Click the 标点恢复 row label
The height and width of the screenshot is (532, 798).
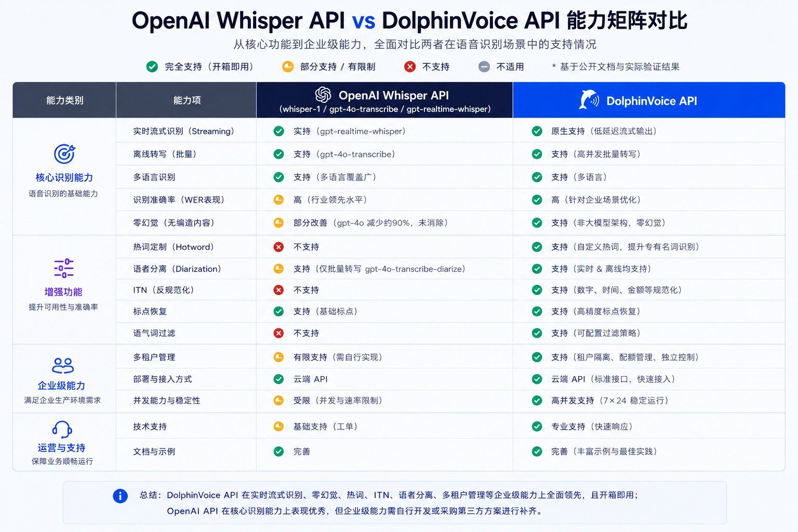click(150, 311)
